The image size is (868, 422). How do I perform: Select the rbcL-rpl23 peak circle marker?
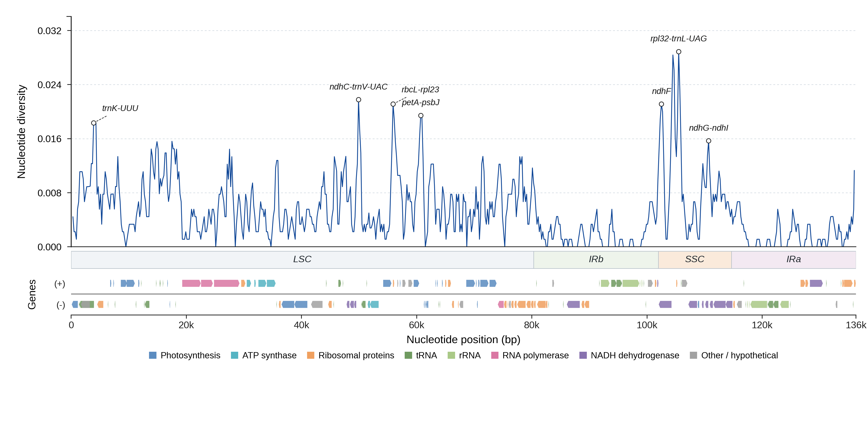[393, 104]
